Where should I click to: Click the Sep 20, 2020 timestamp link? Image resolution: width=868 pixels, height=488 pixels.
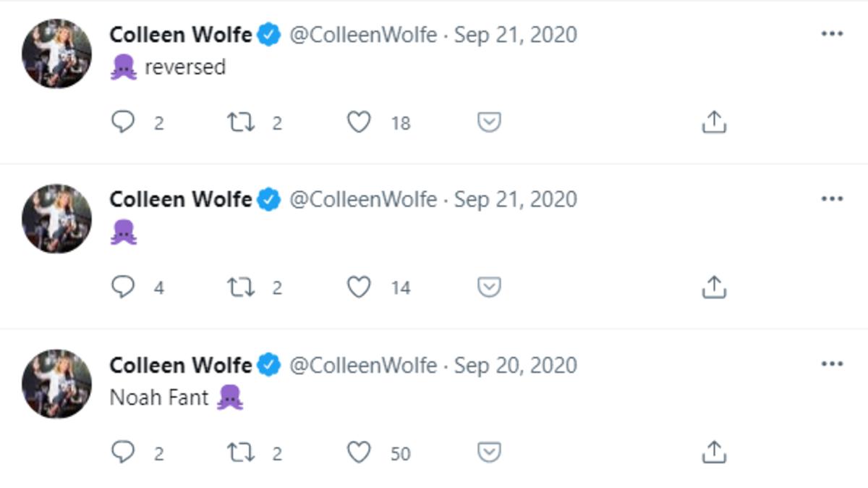515,365
